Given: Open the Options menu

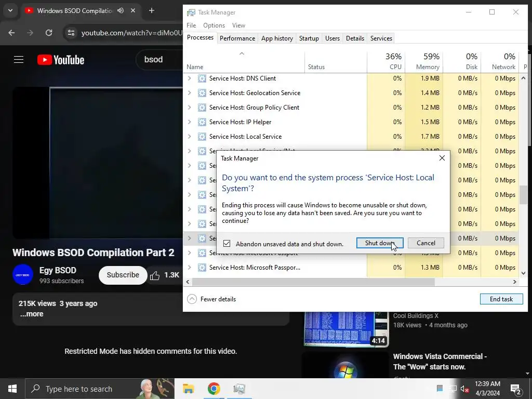Looking at the screenshot, I should point(214,25).
